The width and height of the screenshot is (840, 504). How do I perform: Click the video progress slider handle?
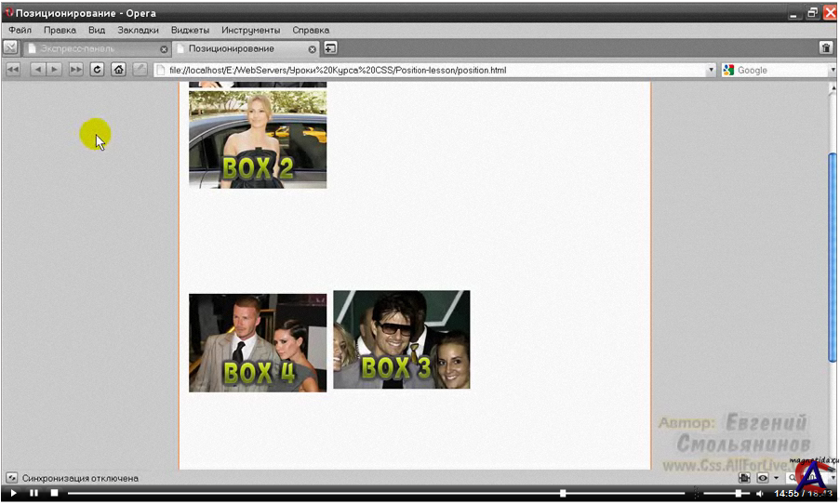point(563,493)
